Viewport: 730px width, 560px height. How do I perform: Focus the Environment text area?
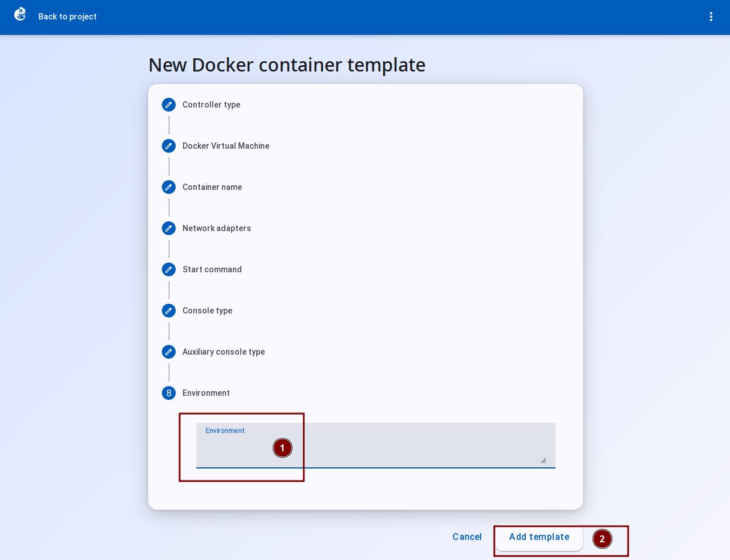[x=376, y=446]
